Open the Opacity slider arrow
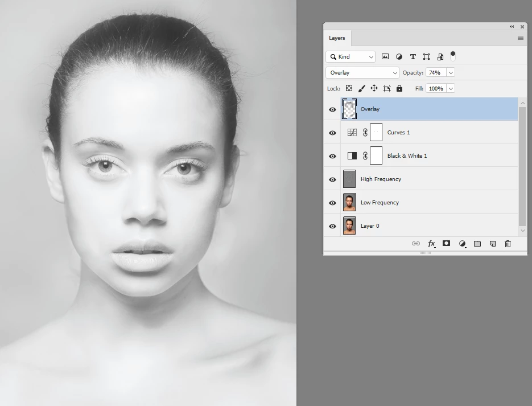Viewport: 532px width, 406px height. click(x=451, y=73)
